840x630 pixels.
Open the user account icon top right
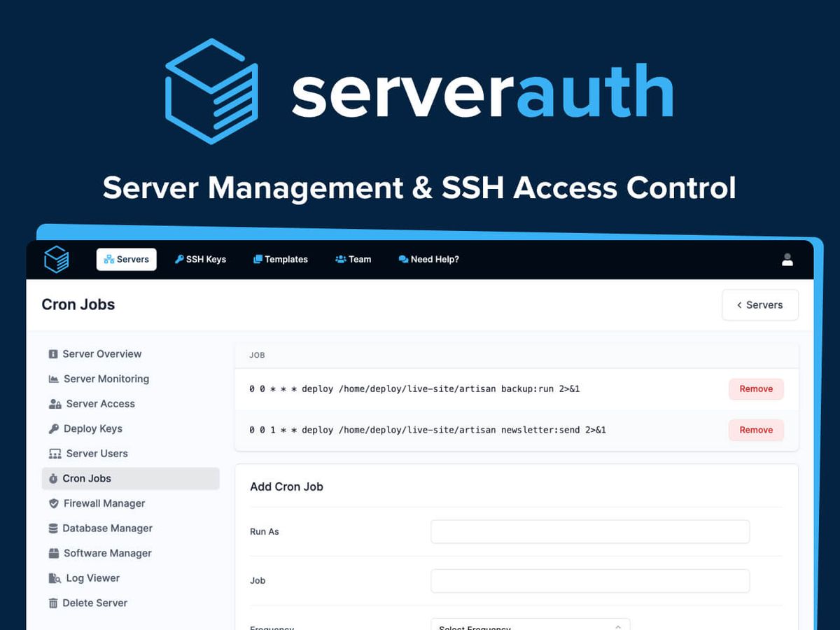(x=787, y=259)
